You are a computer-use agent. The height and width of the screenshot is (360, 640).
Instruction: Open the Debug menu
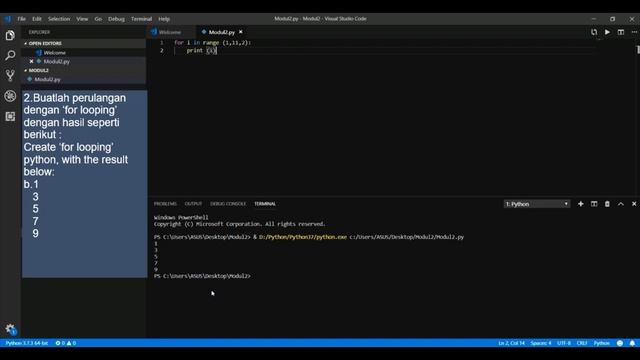click(x=116, y=19)
